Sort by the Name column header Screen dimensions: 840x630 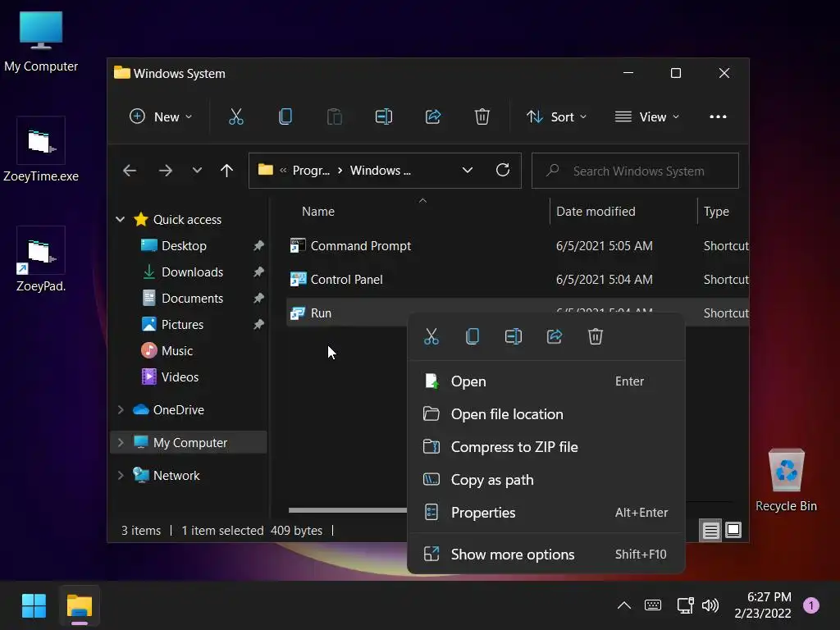(418, 211)
